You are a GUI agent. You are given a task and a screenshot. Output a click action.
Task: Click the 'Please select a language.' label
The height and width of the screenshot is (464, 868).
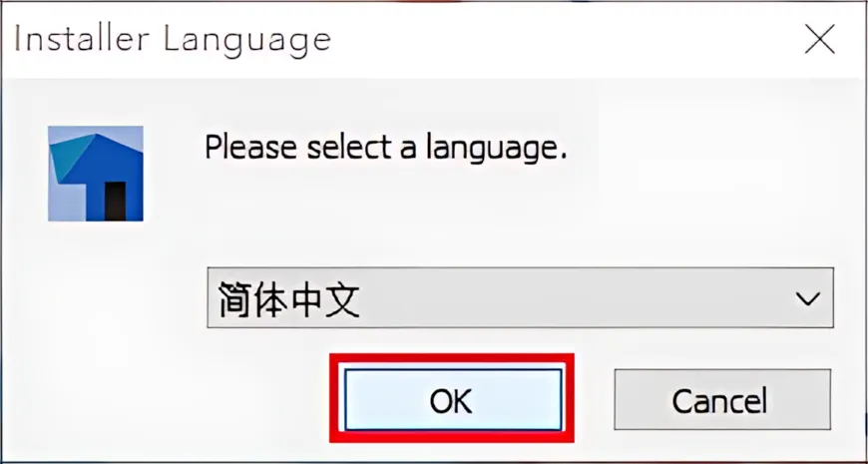coord(386,149)
